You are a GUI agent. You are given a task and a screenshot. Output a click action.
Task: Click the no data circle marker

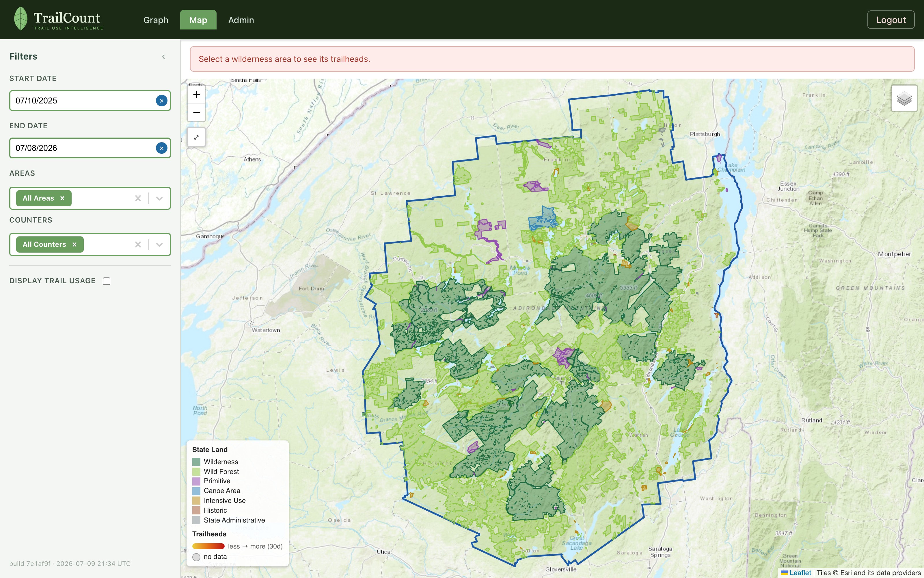click(196, 557)
